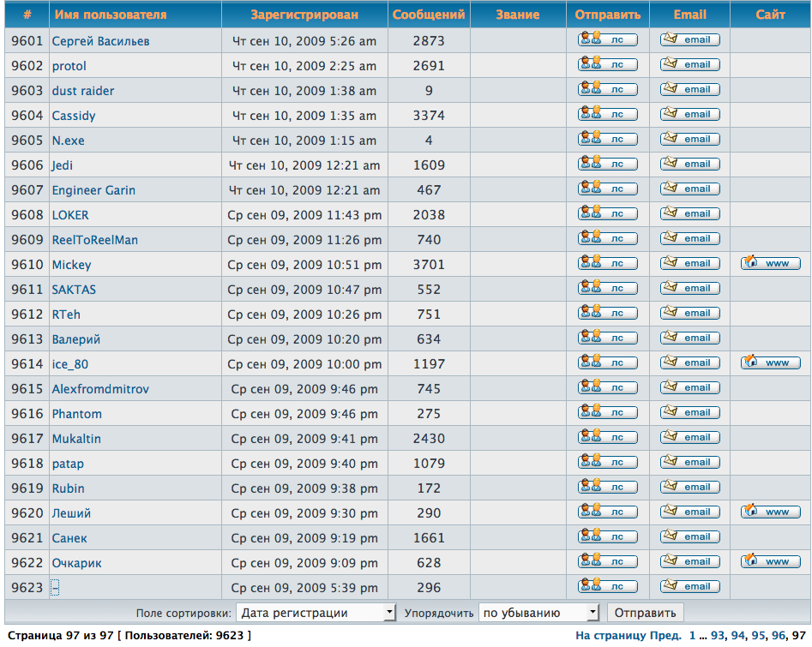Click date Чт сен 10, 2009 5:26 am
The height and width of the screenshot is (647, 812).
[304, 41]
